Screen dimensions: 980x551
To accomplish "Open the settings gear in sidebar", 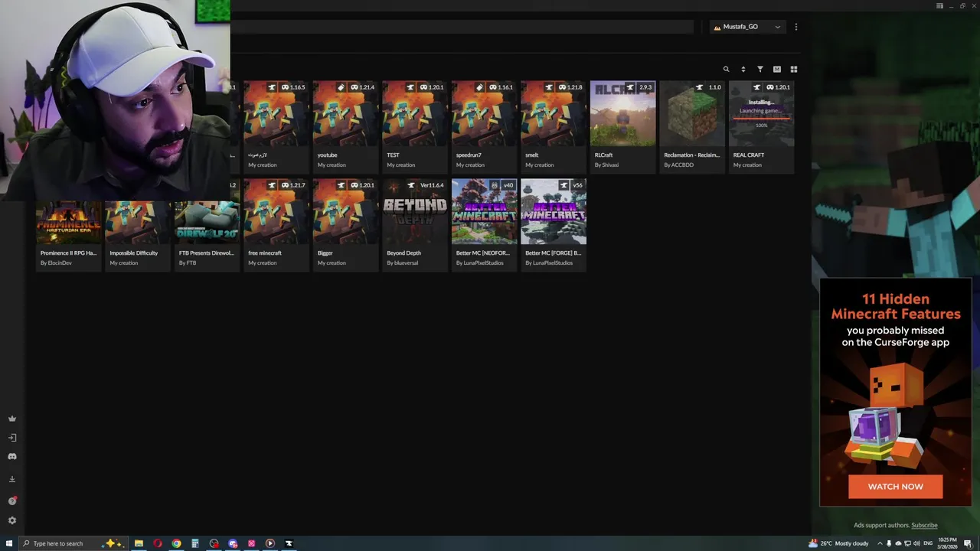I will click(12, 520).
